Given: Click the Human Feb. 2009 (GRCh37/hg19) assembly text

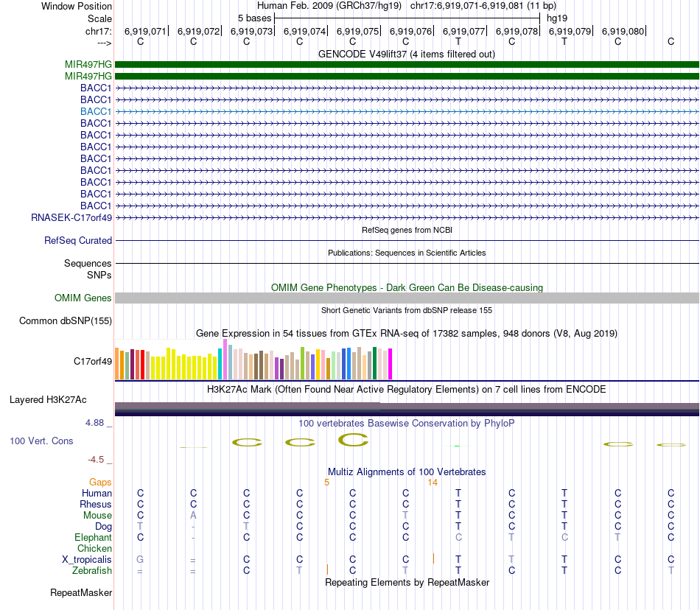Looking at the screenshot, I should pyautogui.click(x=329, y=6).
